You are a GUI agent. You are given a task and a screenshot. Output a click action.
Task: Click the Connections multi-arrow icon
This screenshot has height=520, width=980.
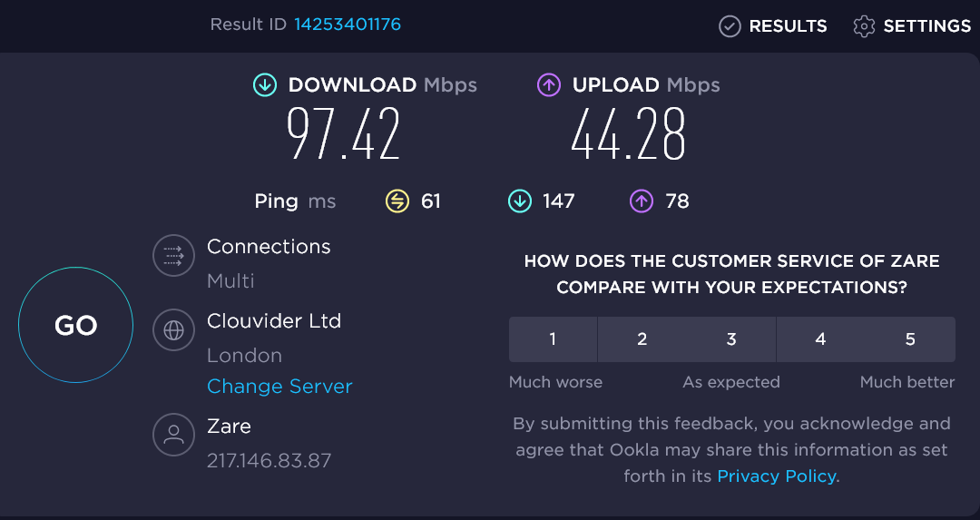174,256
